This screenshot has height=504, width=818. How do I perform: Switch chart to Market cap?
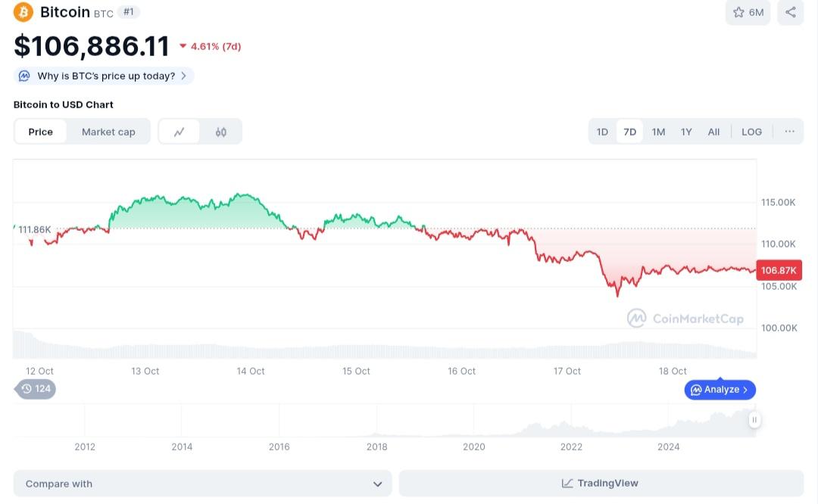pos(108,132)
